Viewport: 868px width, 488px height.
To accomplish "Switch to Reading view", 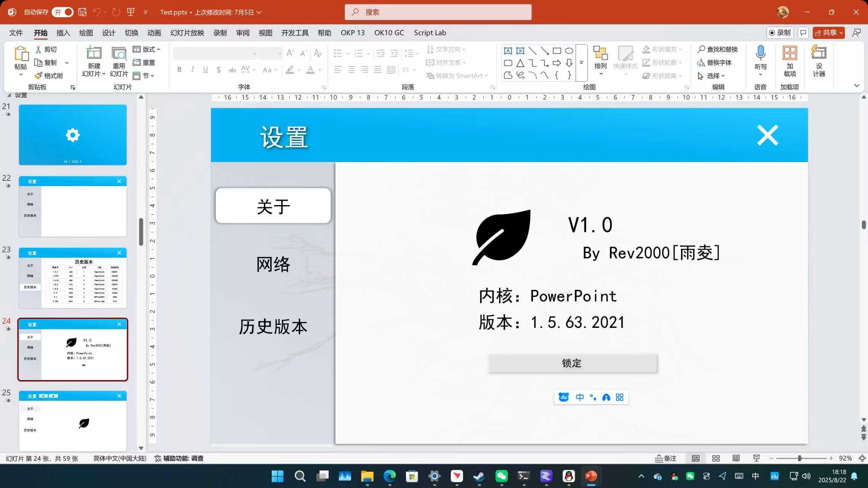I will pyautogui.click(x=736, y=458).
